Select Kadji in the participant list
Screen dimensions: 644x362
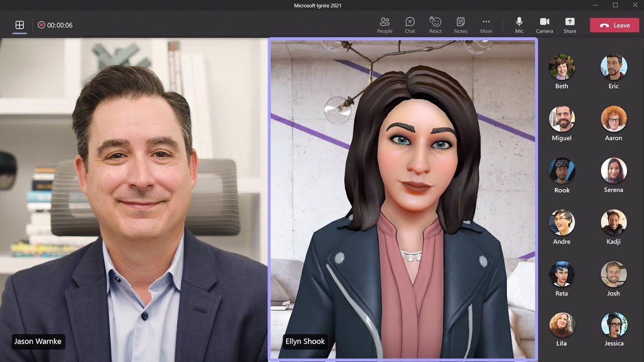613,223
